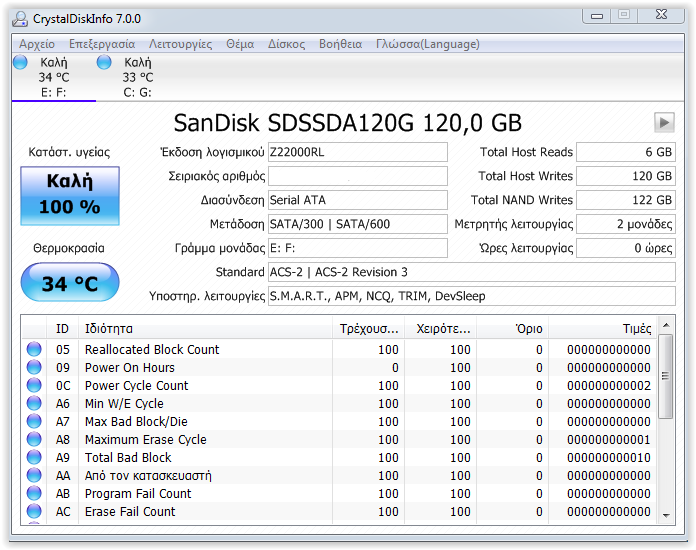Screen dimensions: 696x550
Task: Click the Θερμοκρασία label
Action: tap(69, 248)
